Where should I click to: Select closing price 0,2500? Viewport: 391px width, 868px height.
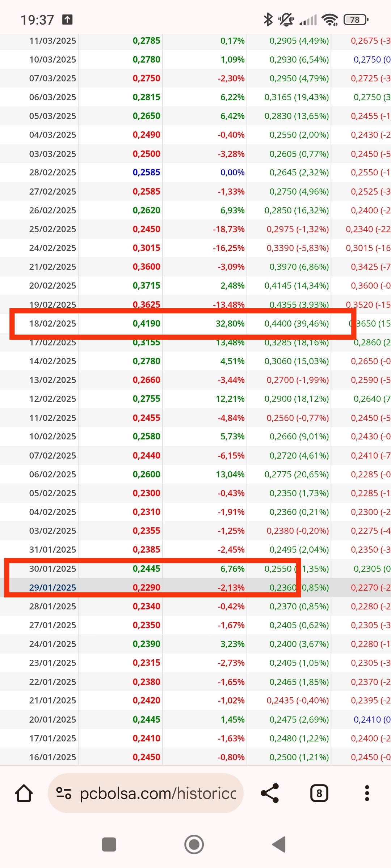[x=146, y=154]
